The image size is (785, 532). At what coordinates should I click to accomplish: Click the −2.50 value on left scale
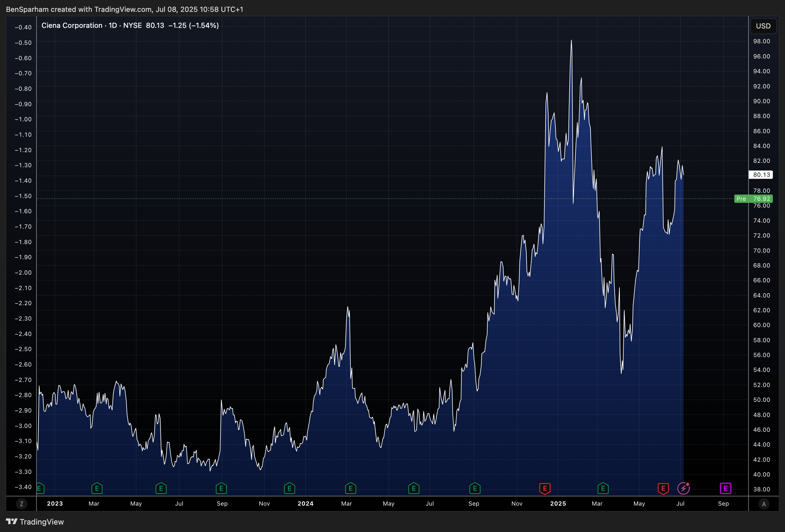tap(23, 349)
